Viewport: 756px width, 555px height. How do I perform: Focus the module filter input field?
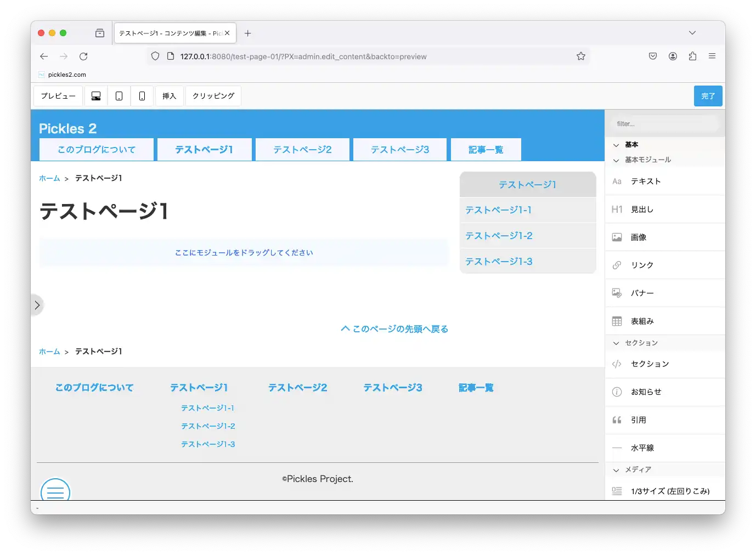(664, 124)
